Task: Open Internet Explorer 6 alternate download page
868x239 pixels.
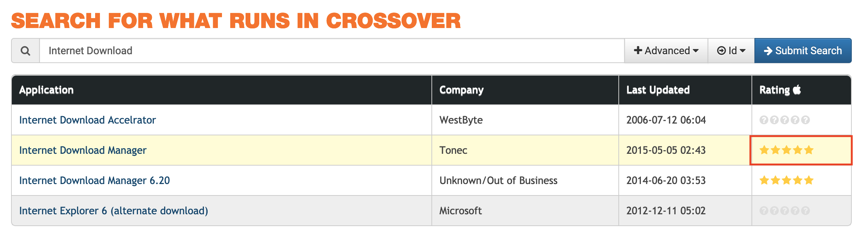Action: [114, 211]
